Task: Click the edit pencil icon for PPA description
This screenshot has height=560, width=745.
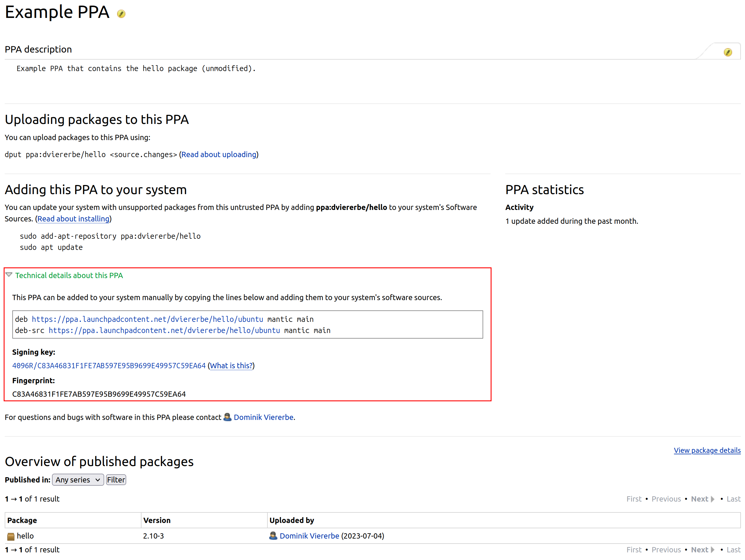Action: tap(727, 52)
